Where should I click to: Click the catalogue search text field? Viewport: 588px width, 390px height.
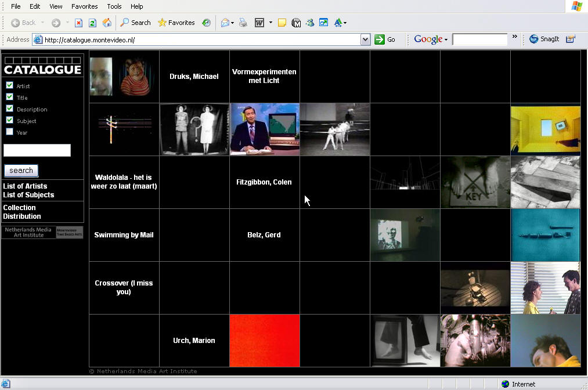point(37,150)
